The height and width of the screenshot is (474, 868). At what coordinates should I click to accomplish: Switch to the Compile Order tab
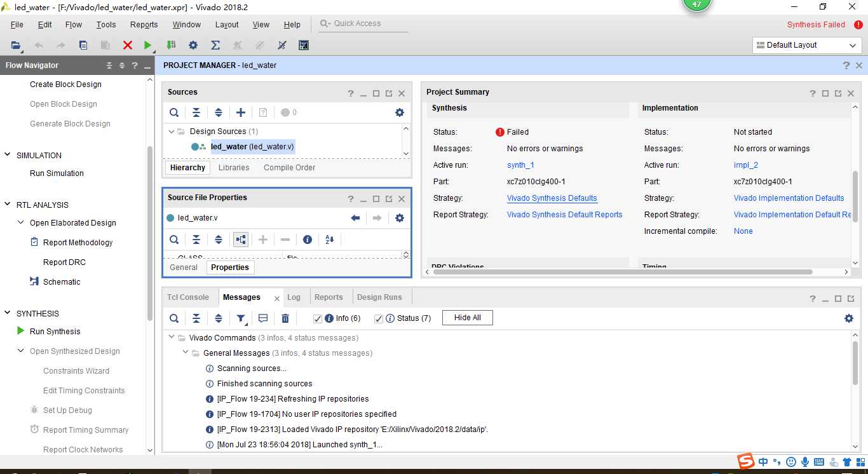(x=290, y=168)
